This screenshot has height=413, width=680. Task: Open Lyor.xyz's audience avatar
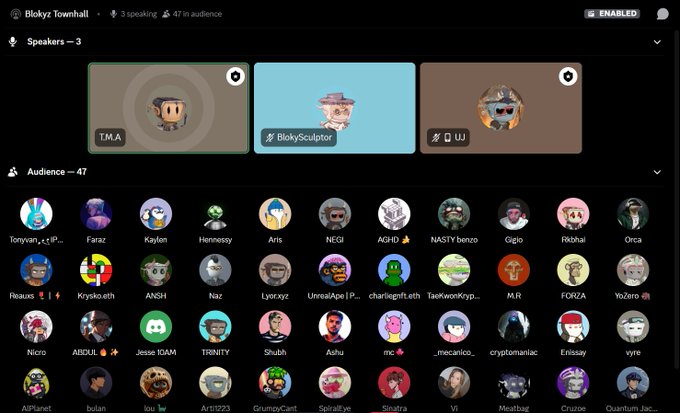tap(275, 270)
